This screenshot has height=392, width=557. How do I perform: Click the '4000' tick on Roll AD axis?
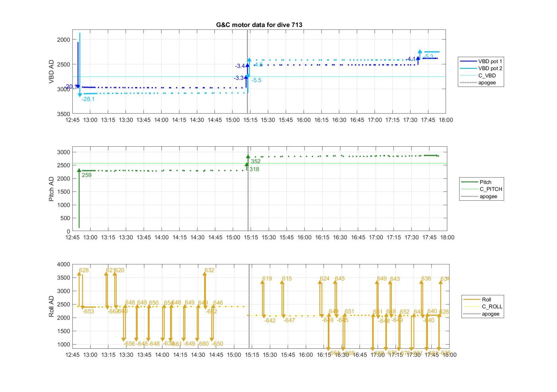click(x=64, y=264)
